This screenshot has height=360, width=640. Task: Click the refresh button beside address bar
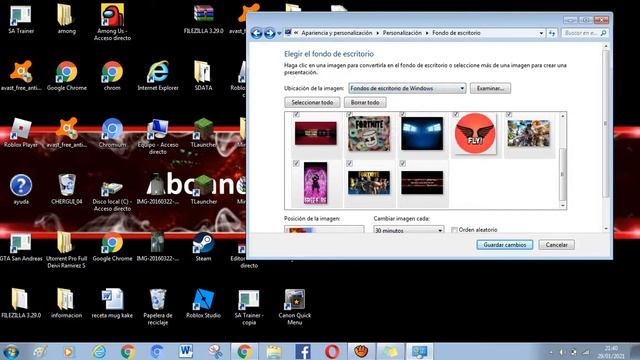point(552,33)
